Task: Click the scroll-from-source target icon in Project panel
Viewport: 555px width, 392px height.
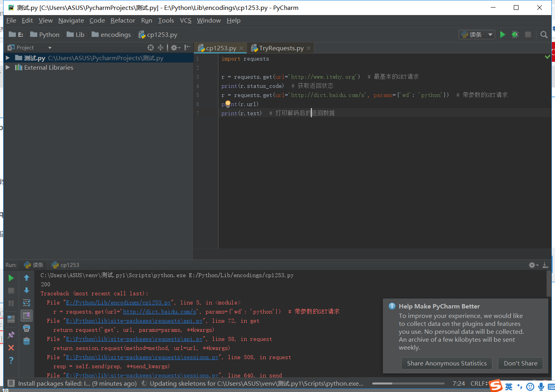Action: (x=151, y=48)
